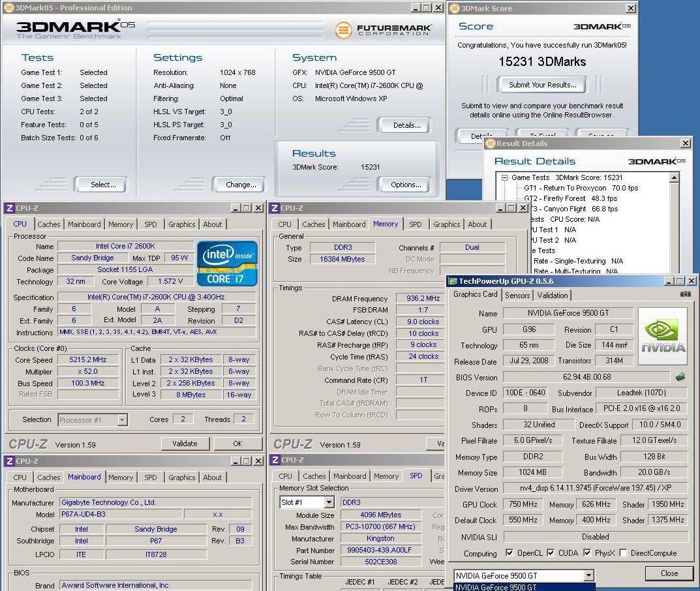This screenshot has height=591, width=700.
Task: Click the Change settings button
Action: [239, 185]
